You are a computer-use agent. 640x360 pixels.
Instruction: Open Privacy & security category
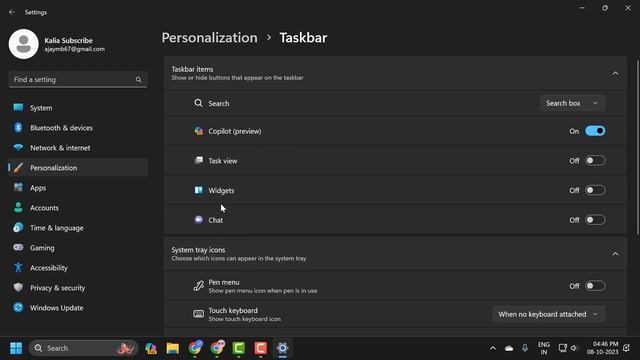[x=78, y=288]
